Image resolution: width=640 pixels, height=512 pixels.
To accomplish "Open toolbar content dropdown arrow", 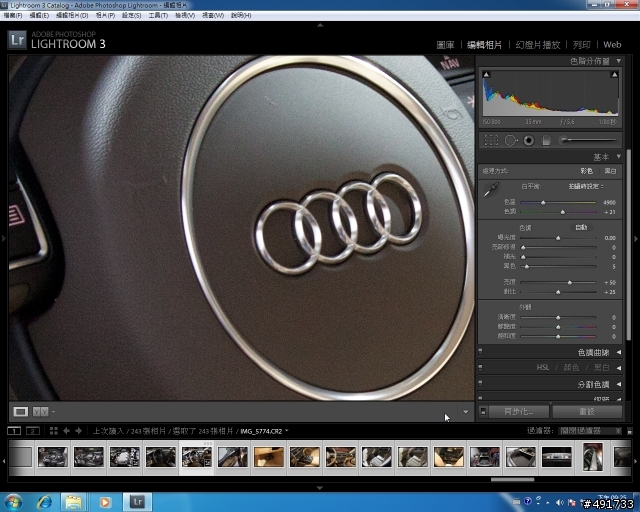I will tap(465, 412).
